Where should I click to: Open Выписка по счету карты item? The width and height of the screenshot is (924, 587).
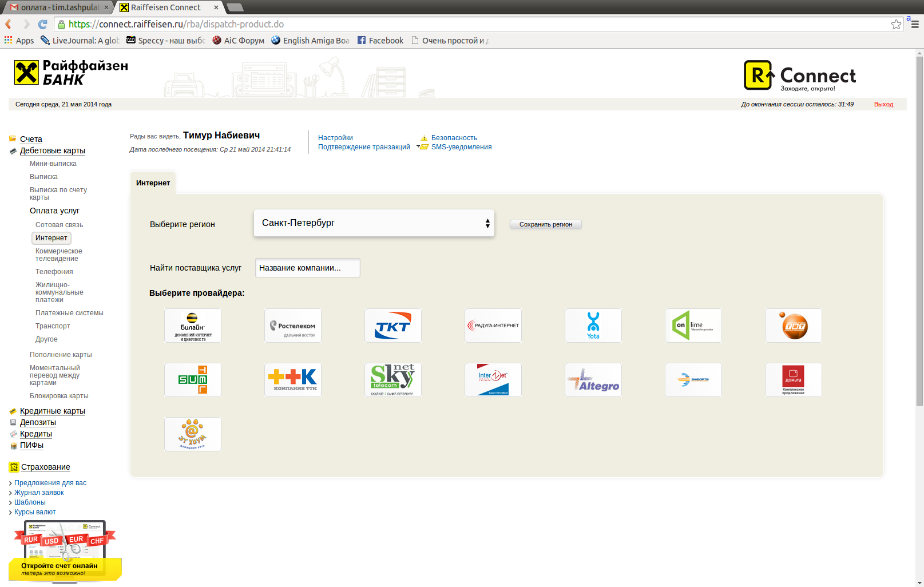tap(58, 193)
